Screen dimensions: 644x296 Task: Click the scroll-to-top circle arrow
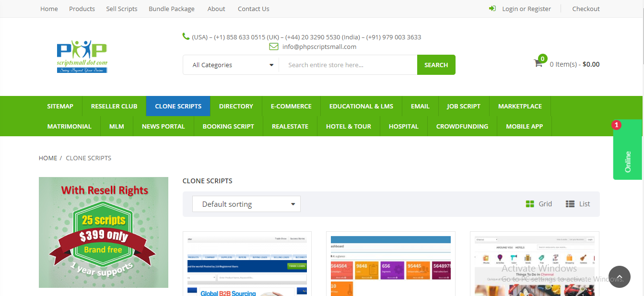(619, 277)
